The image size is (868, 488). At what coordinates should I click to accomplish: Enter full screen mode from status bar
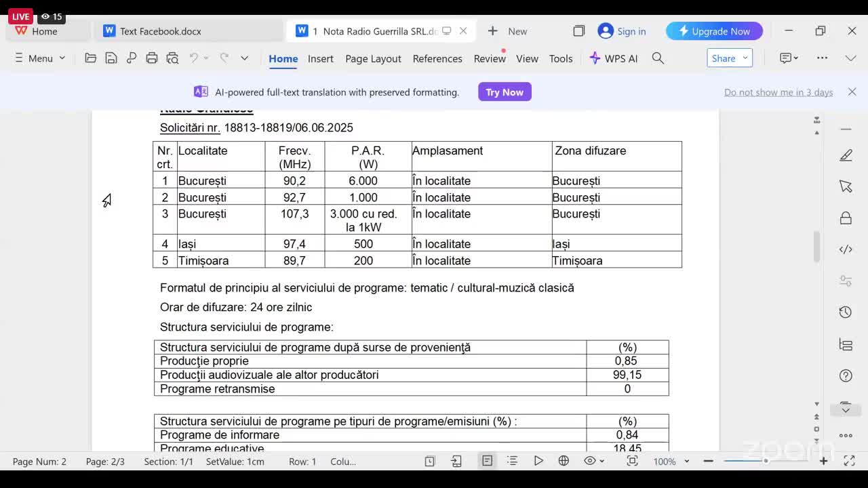tap(849, 461)
